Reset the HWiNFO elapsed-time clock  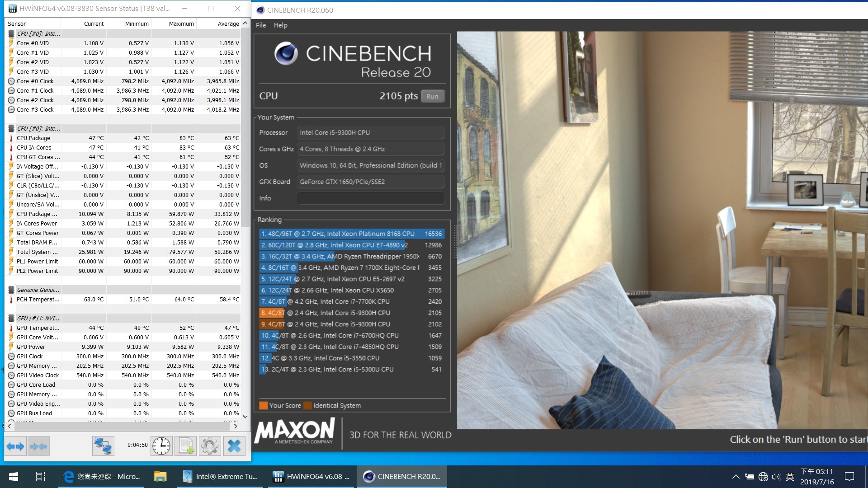pyautogui.click(x=161, y=446)
